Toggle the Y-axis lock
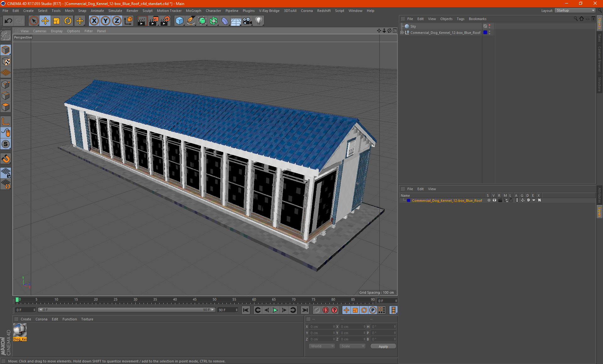 coord(106,21)
